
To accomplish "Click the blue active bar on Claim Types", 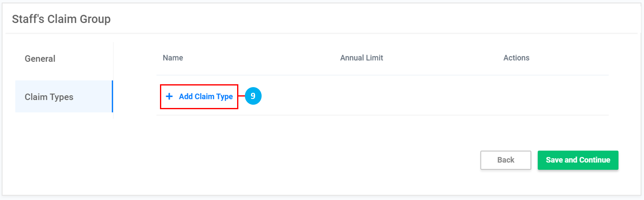I will [x=112, y=97].
